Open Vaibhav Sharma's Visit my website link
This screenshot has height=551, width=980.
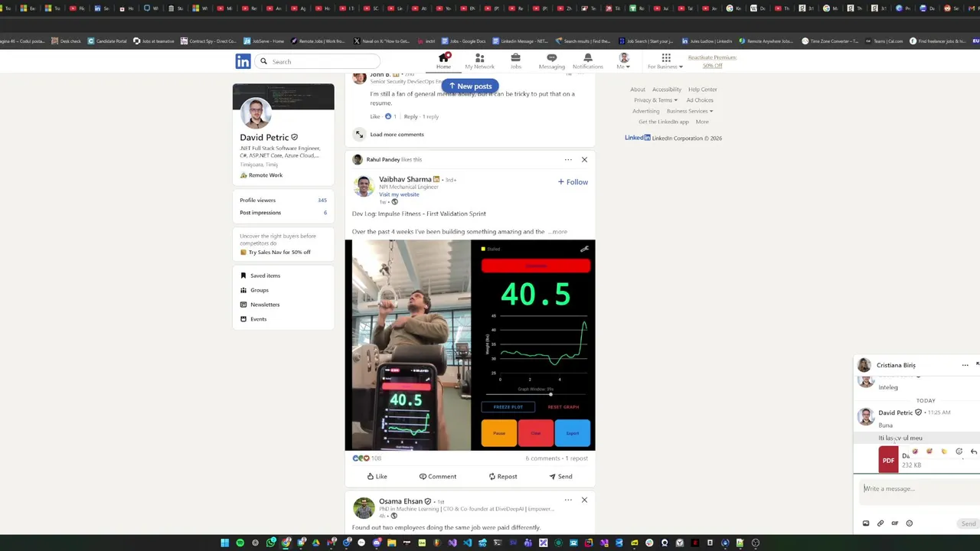399,194
